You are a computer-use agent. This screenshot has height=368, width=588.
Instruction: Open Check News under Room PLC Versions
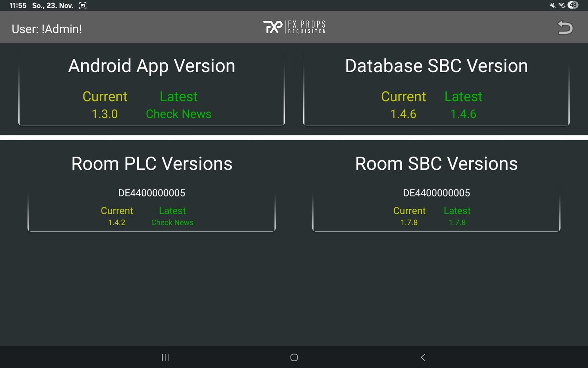pos(172,222)
